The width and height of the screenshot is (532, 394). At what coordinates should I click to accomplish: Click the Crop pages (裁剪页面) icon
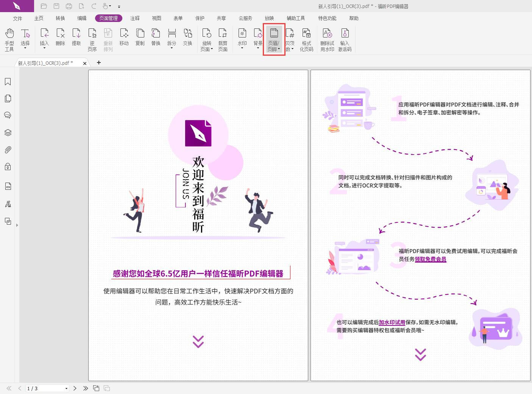pyautogui.click(x=223, y=39)
